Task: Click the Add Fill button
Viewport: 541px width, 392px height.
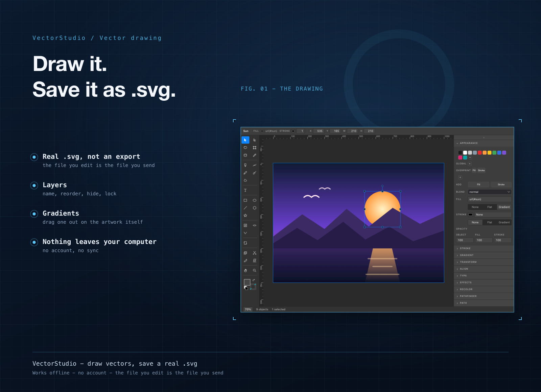Action: [478, 185]
